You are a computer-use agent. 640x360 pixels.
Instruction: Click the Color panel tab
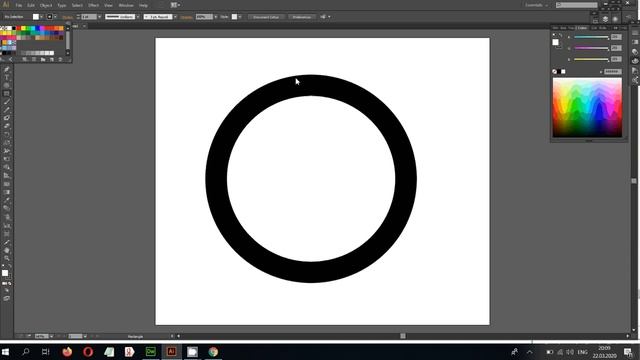click(x=582, y=28)
